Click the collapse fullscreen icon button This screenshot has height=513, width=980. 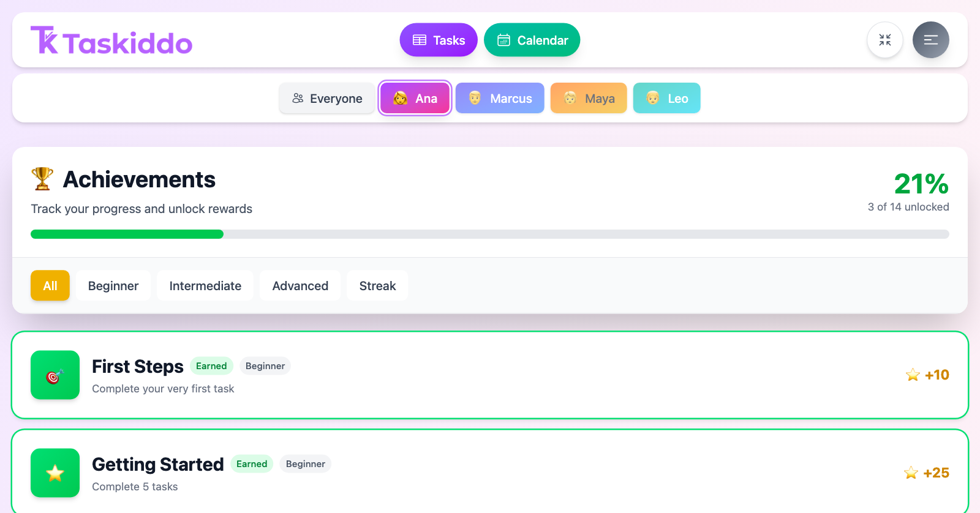(x=885, y=40)
